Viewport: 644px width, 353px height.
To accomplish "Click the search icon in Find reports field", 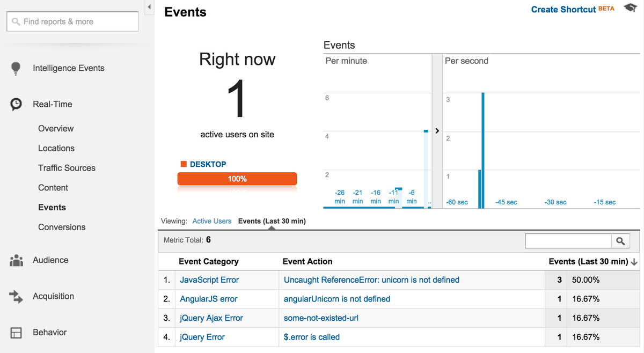I will (x=15, y=21).
